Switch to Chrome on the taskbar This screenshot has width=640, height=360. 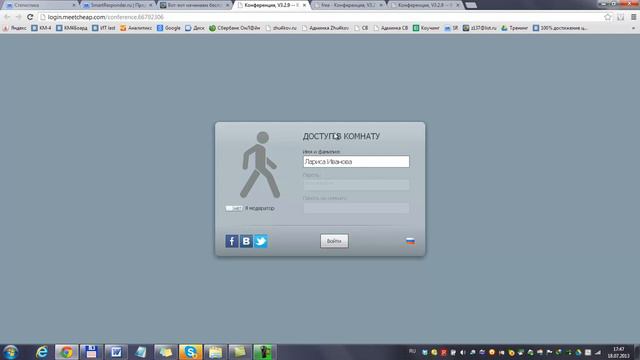point(67,352)
